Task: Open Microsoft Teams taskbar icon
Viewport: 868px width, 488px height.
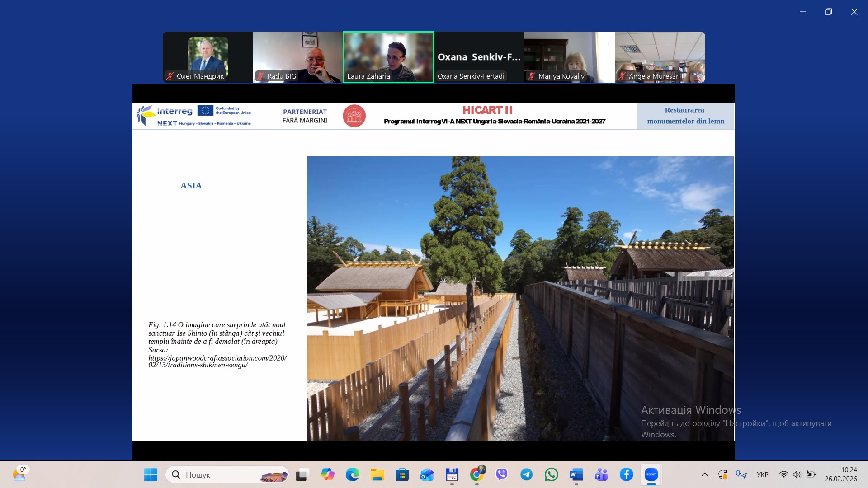Action: pyautogui.click(x=601, y=474)
